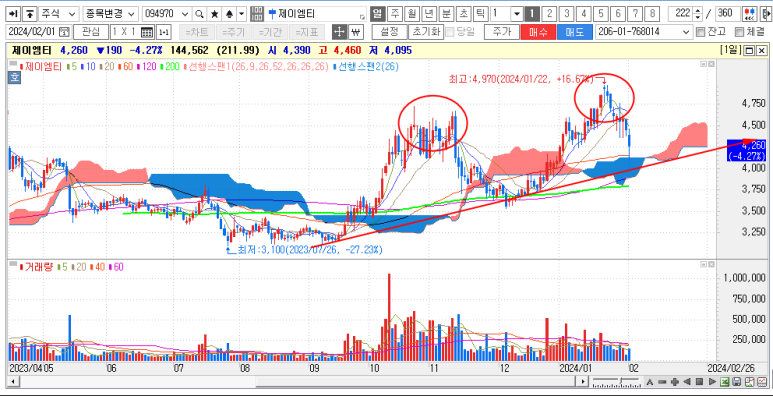The height and width of the screenshot is (396, 773).
Task: Click the =차트 button
Action: coord(197,33)
